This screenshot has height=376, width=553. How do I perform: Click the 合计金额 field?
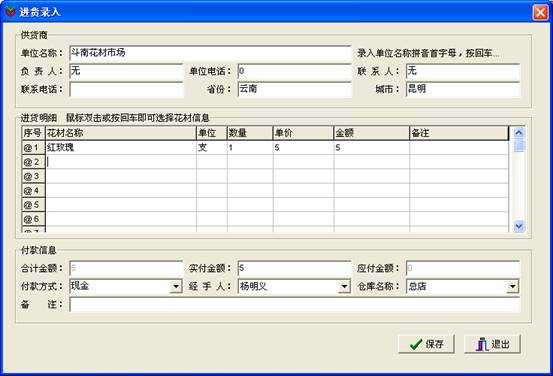pyautogui.click(x=126, y=269)
